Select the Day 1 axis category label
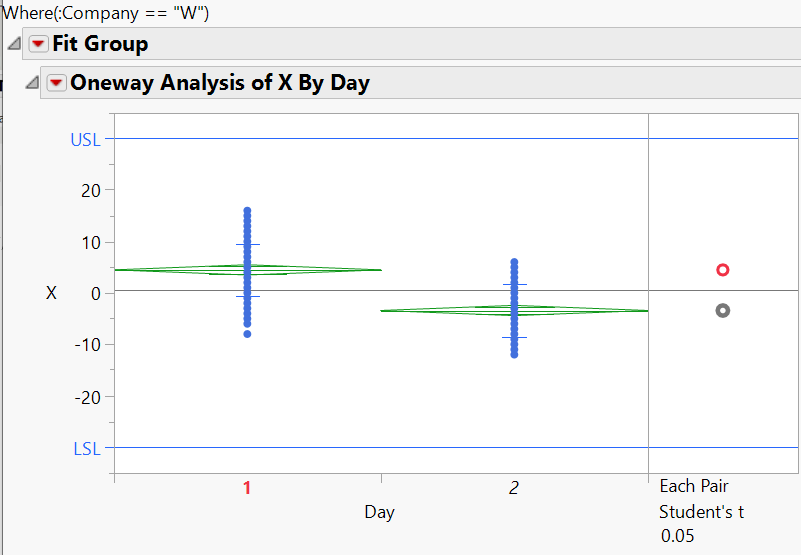Viewport: 801px width, 555px height. [x=247, y=488]
